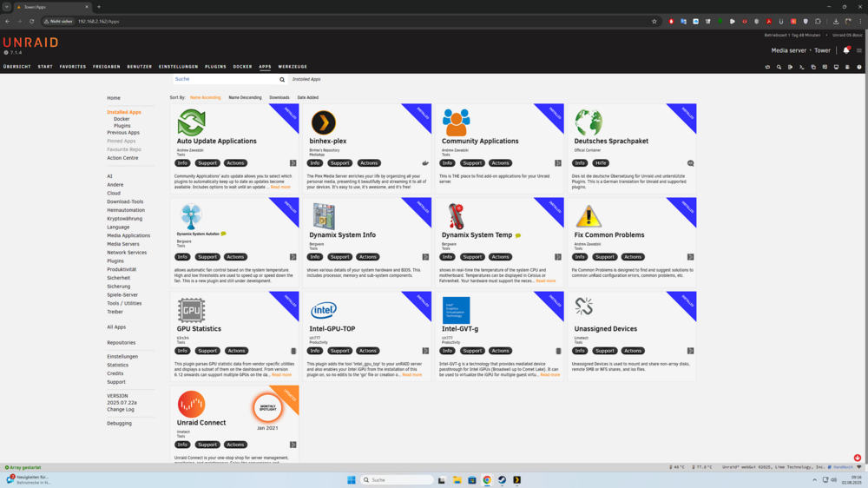868x488 pixels.
Task: Click the Community Applications people icon
Action: pyautogui.click(x=457, y=122)
